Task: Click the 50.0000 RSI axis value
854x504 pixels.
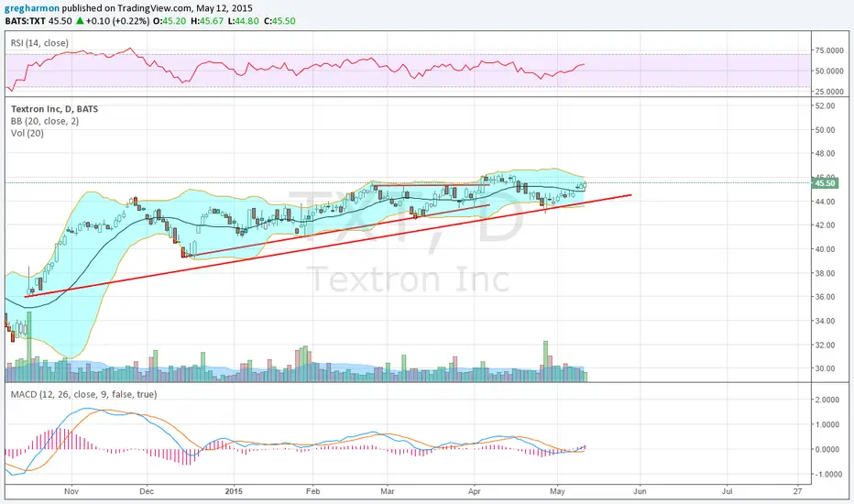Action: 829,71
